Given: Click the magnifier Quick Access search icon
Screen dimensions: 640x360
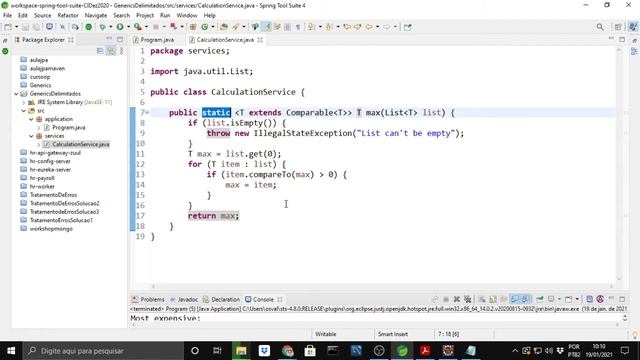Looking at the screenshot, I should tap(600, 27).
